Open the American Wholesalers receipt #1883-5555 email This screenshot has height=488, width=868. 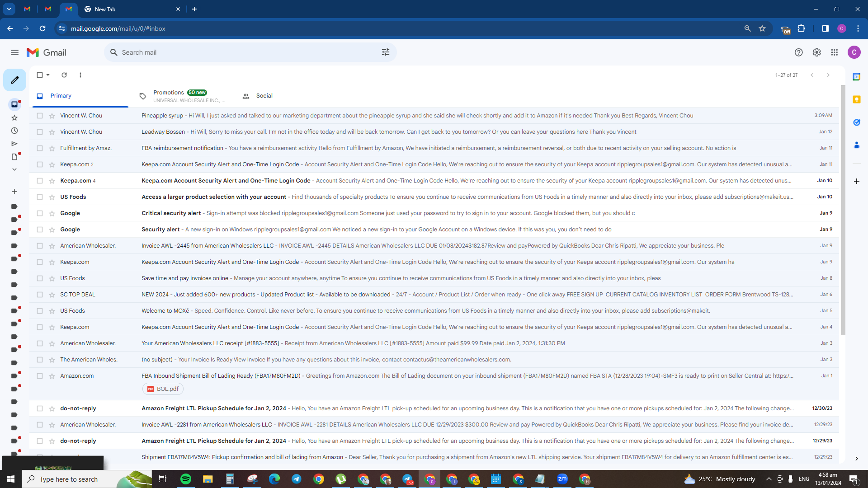434,343
